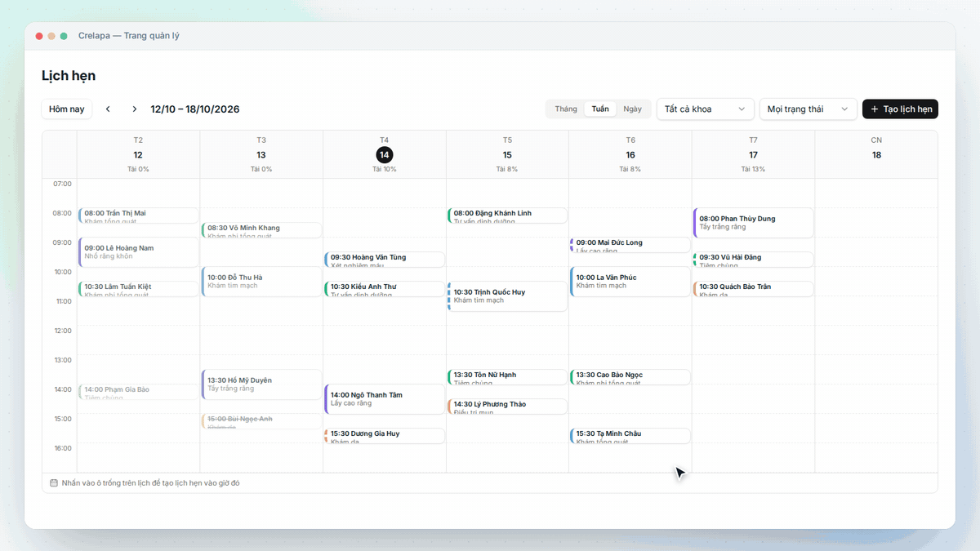980x551 pixels.
Task: Open Trịnh Quốc Huy 10:30 appointment
Action: click(x=507, y=296)
